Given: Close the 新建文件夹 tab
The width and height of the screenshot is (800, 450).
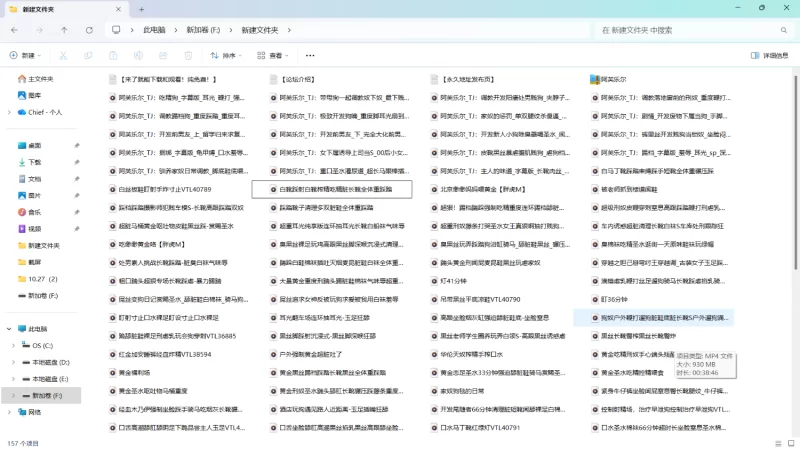Looking at the screenshot, I should click(x=118, y=9).
